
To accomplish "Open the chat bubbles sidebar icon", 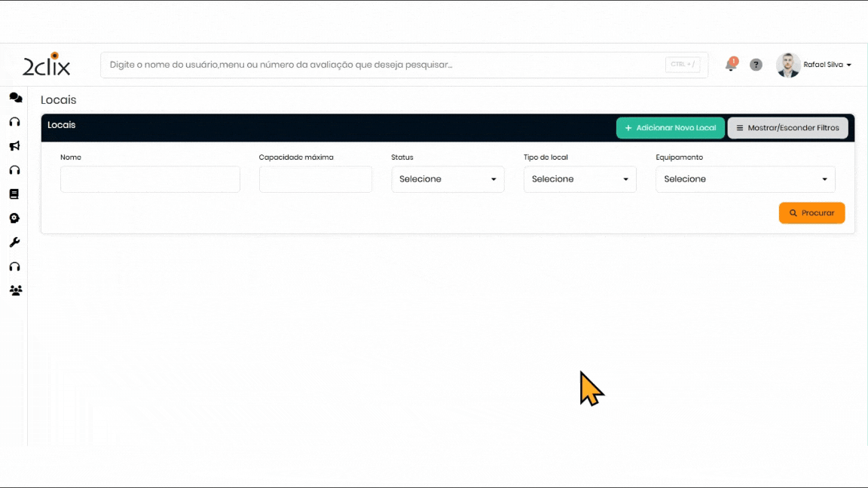I will click(15, 98).
